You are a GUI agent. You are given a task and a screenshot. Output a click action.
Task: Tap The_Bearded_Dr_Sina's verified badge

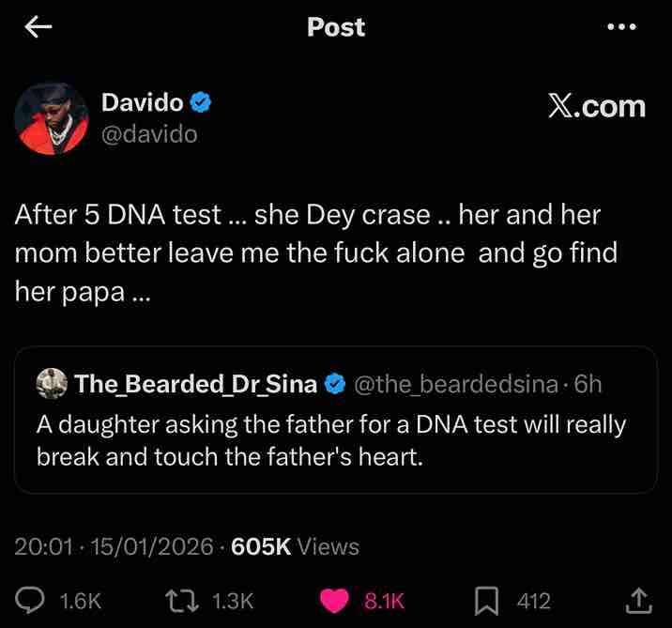click(333, 384)
